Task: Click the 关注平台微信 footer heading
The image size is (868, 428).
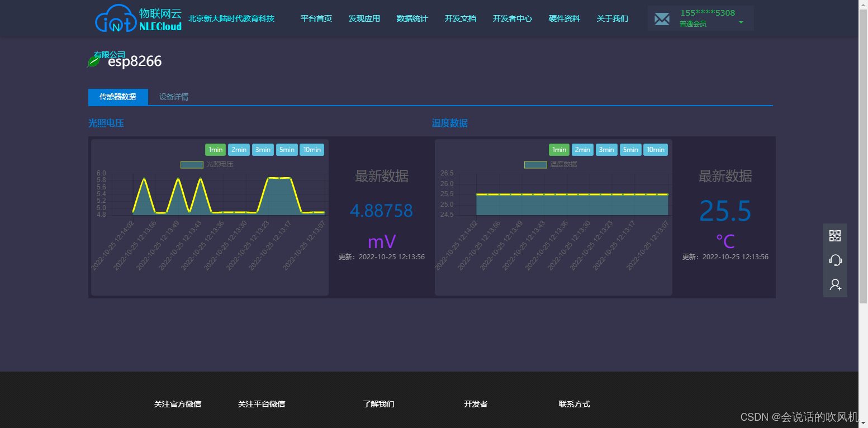Action: (262, 404)
